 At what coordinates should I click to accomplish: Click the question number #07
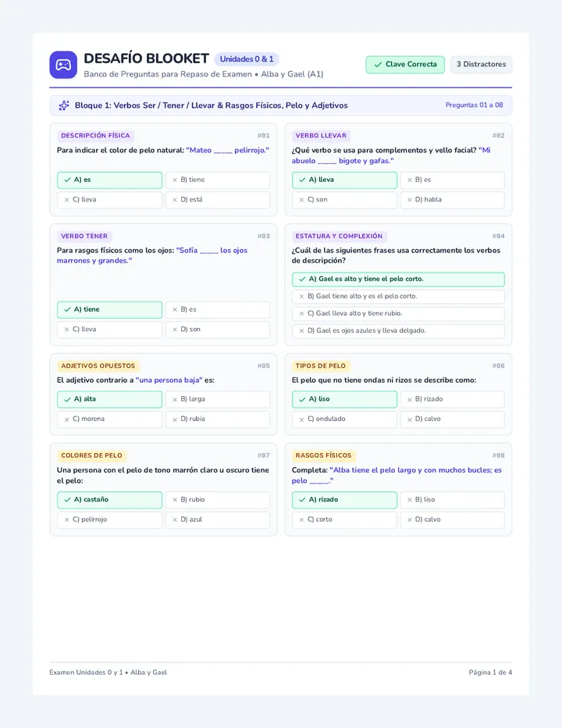[264, 455]
